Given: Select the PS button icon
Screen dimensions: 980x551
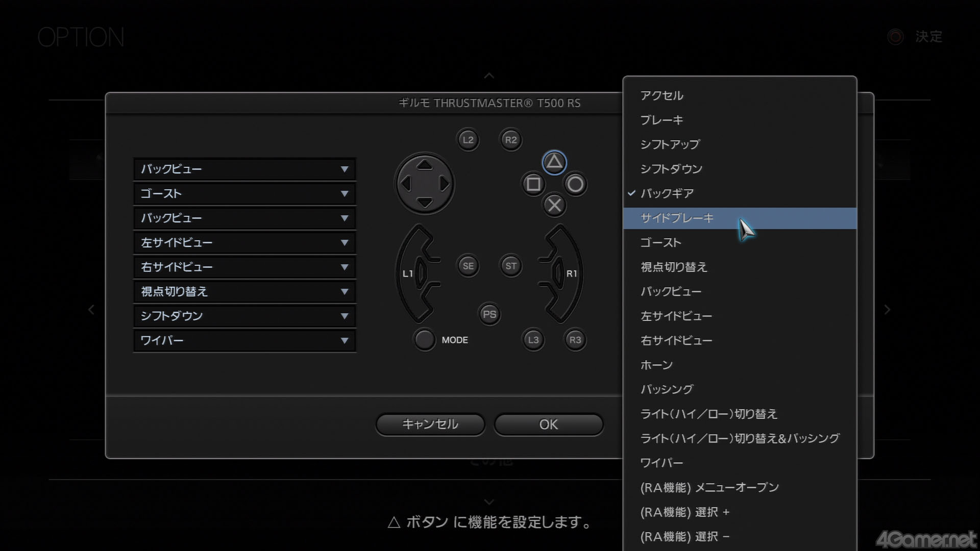Looking at the screenshot, I should [489, 314].
